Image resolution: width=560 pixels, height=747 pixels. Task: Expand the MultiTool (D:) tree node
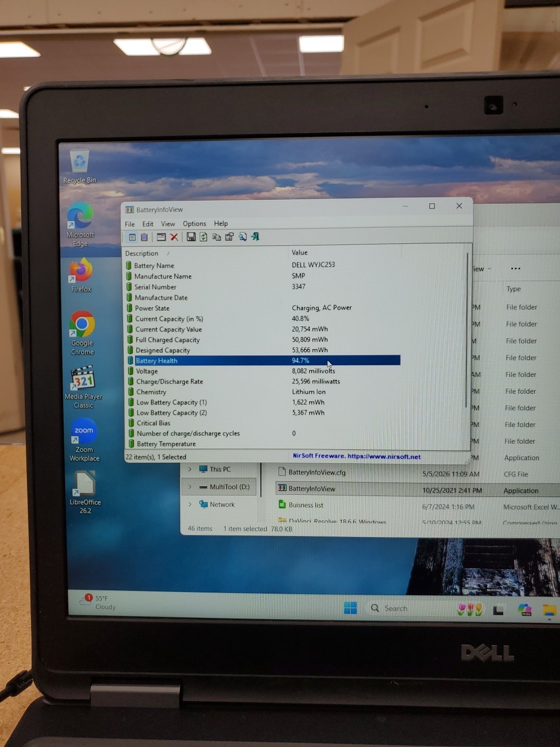coord(190,487)
